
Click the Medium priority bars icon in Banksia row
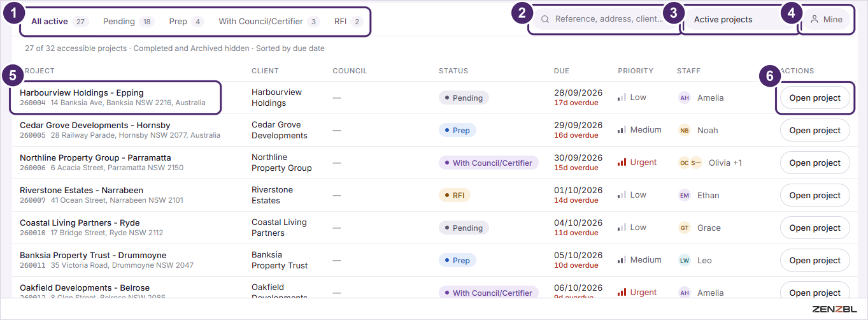pos(622,260)
